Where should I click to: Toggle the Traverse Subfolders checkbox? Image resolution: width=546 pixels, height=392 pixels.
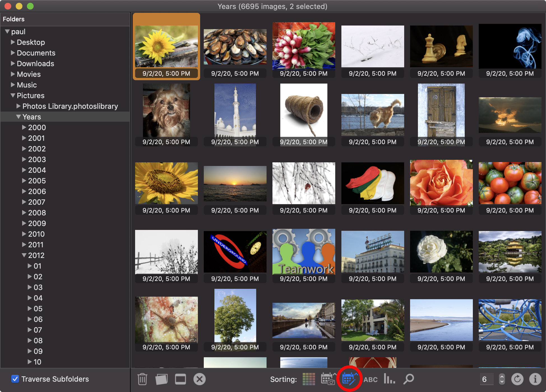15,379
